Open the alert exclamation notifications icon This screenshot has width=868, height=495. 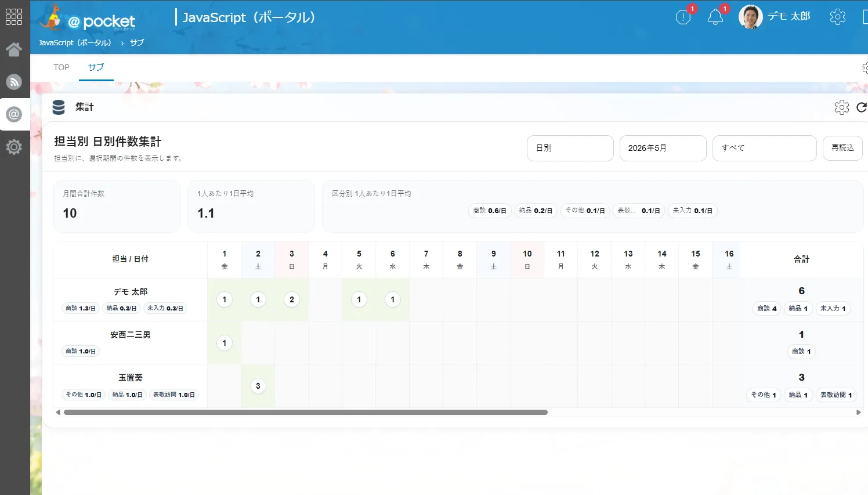point(683,17)
